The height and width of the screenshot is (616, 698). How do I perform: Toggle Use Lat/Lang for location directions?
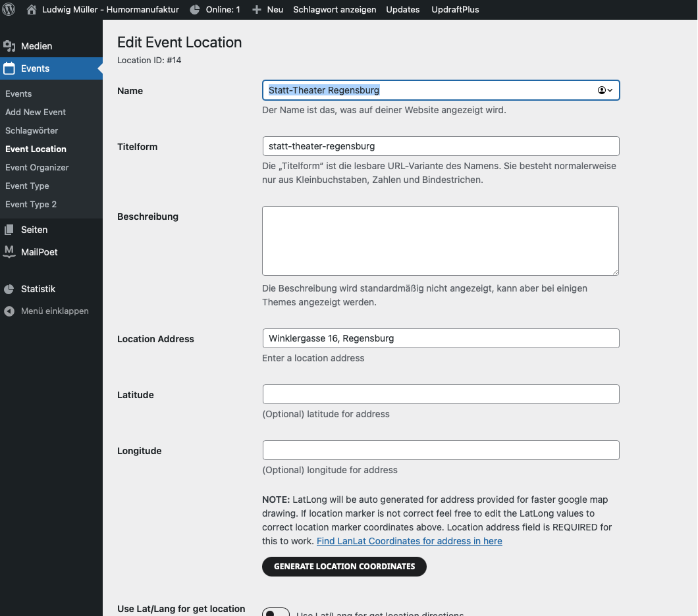point(275,613)
